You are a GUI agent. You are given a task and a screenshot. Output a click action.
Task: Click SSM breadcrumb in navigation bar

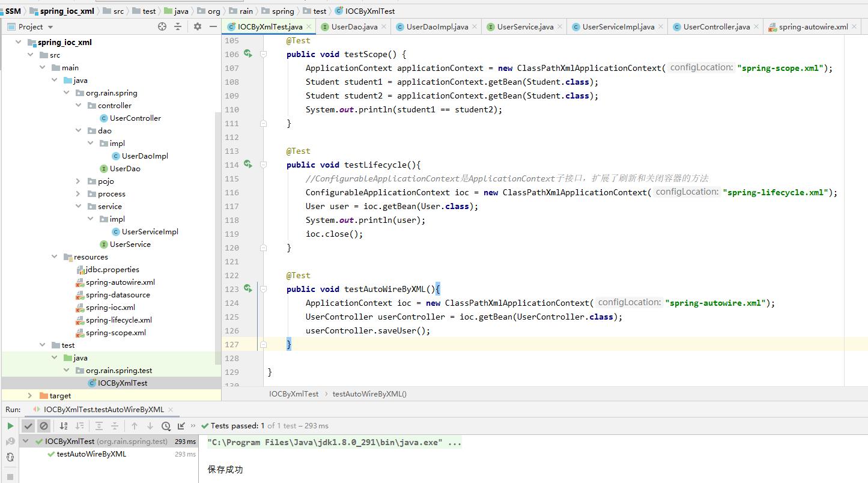[x=13, y=11]
